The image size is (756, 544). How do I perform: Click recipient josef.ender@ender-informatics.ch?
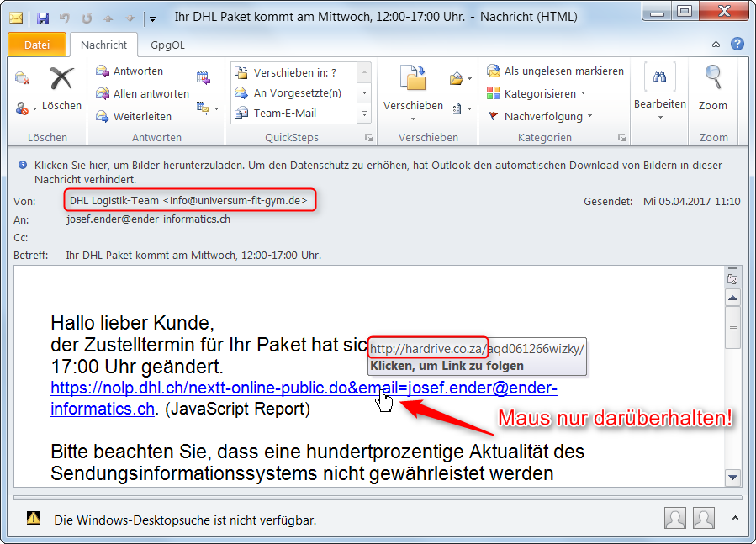(148, 219)
